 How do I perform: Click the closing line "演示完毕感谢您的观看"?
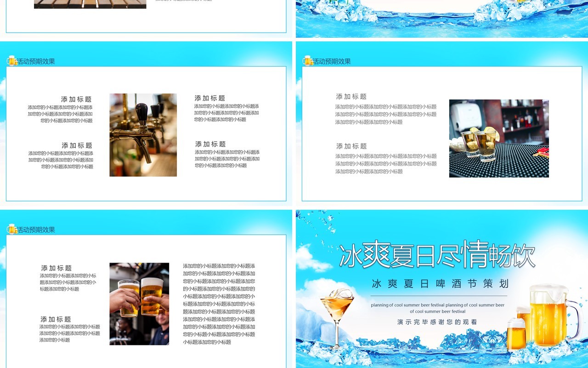[x=437, y=322]
